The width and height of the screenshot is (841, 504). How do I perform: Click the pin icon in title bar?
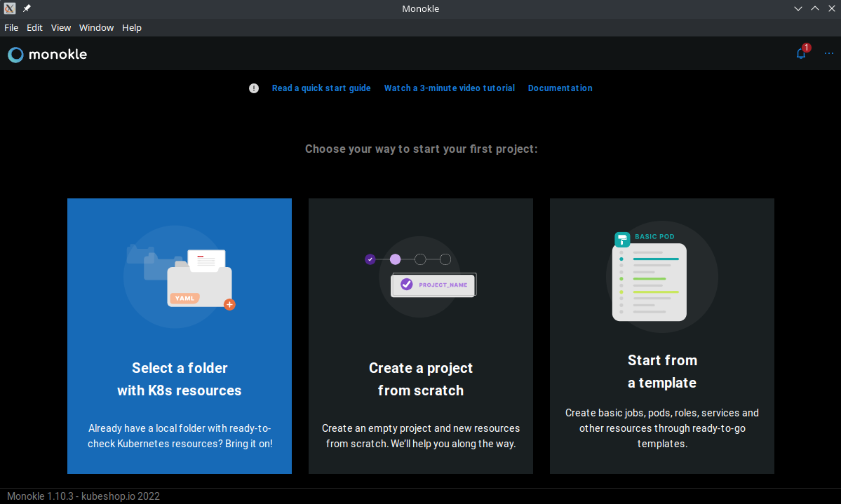(27, 8)
